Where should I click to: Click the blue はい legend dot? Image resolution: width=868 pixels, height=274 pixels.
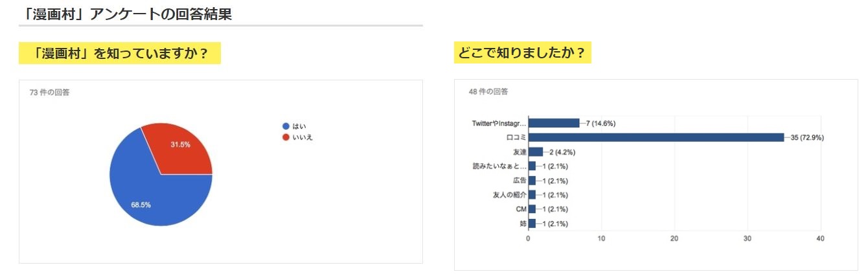click(x=286, y=126)
